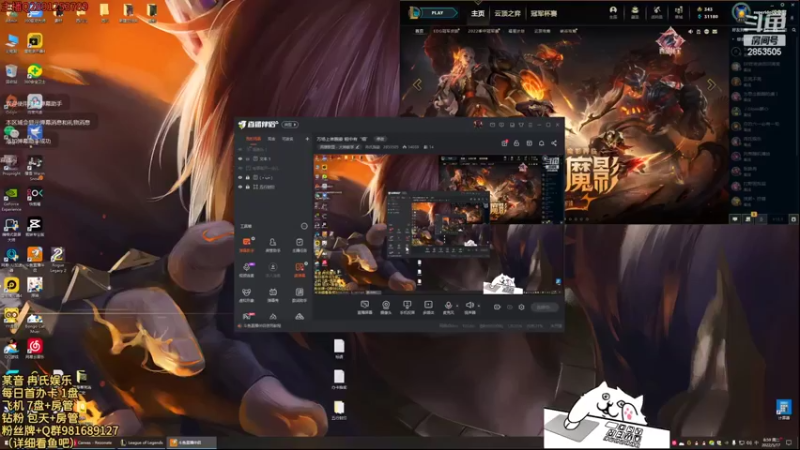This screenshot has height=450, width=800.
Task: Select second scene tab in streaming app
Action: (271, 139)
